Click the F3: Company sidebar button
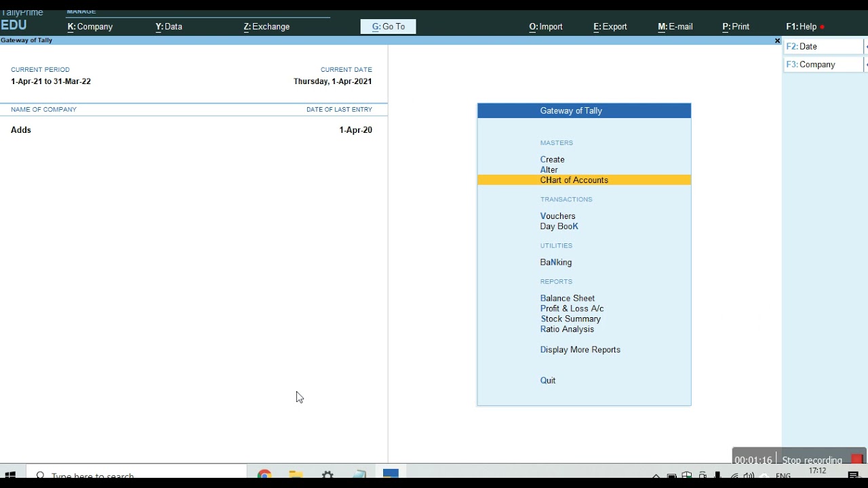 click(823, 64)
